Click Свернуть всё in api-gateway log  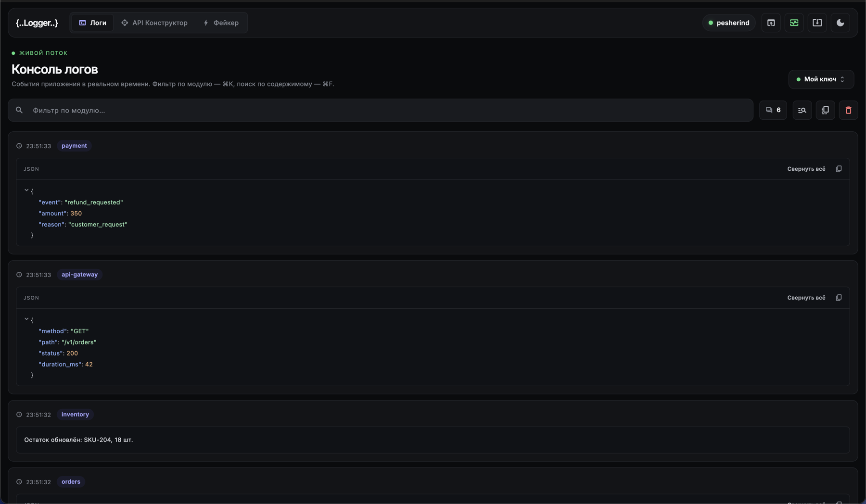click(x=806, y=298)
